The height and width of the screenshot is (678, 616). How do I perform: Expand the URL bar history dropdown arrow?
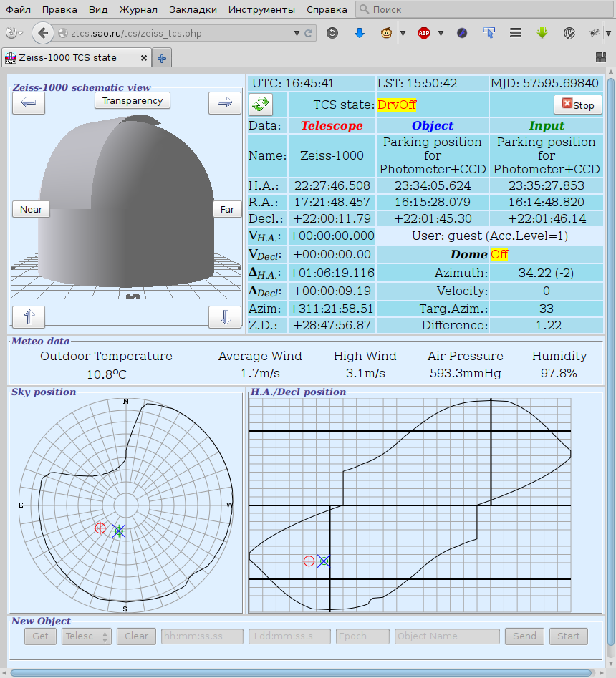coord(297,33)
